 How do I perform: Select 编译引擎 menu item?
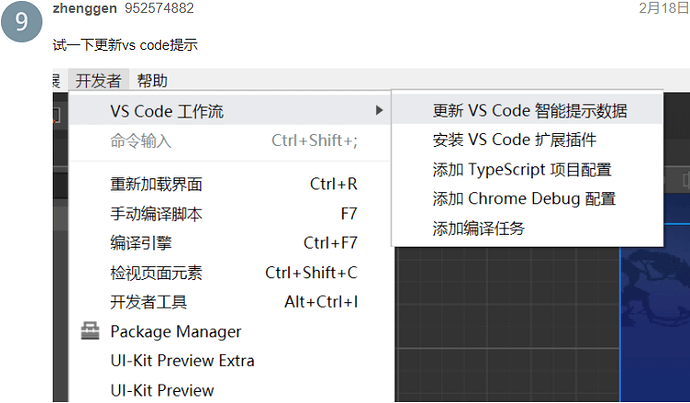pyautogui.click(x=140, y=242)
